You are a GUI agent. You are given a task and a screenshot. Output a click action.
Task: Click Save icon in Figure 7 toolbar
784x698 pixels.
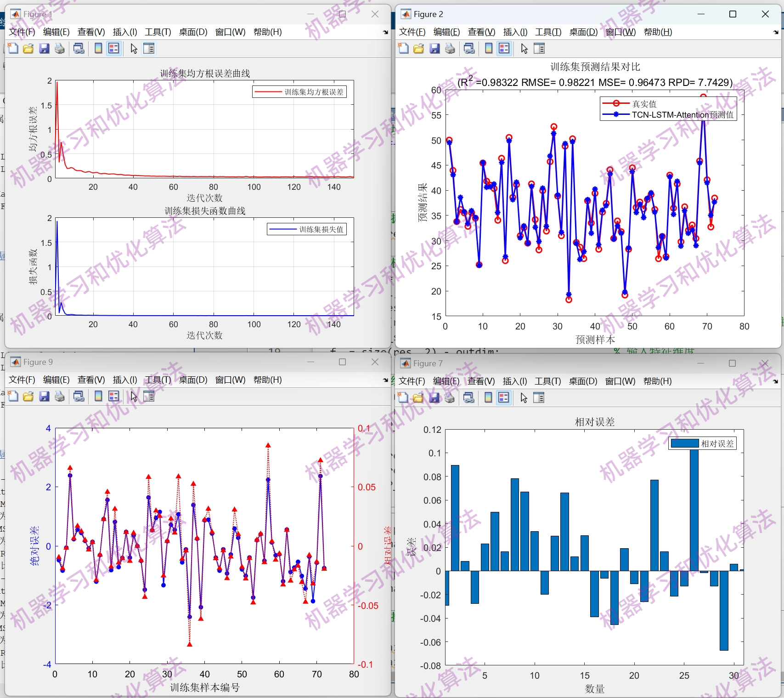[x=434, y=397]
